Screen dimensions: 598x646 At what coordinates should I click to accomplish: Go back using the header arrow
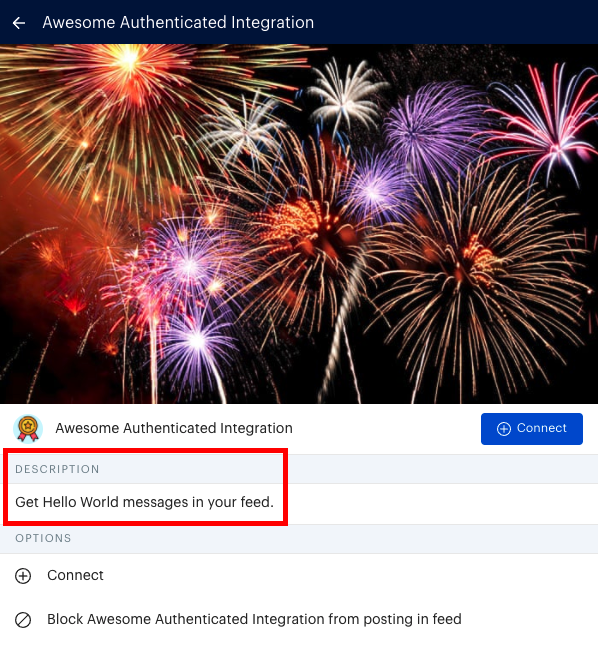19,23
